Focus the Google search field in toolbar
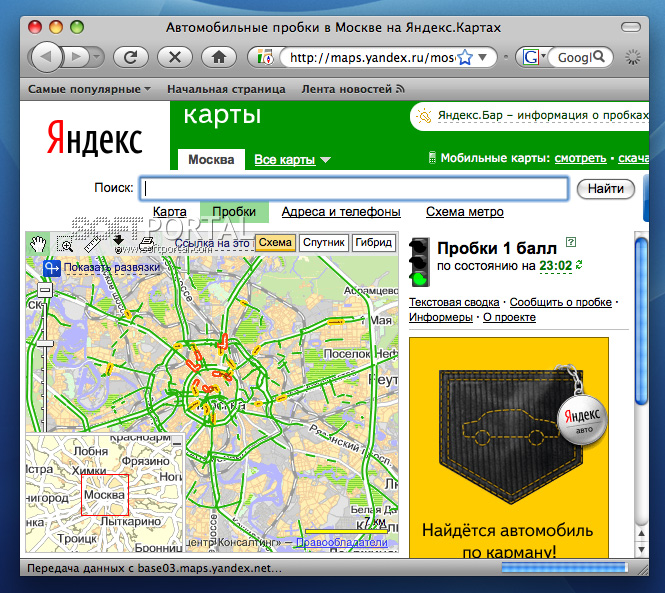The width and height of the screenshot is (665, 593). pyautogui.click(x=574, y=57)
